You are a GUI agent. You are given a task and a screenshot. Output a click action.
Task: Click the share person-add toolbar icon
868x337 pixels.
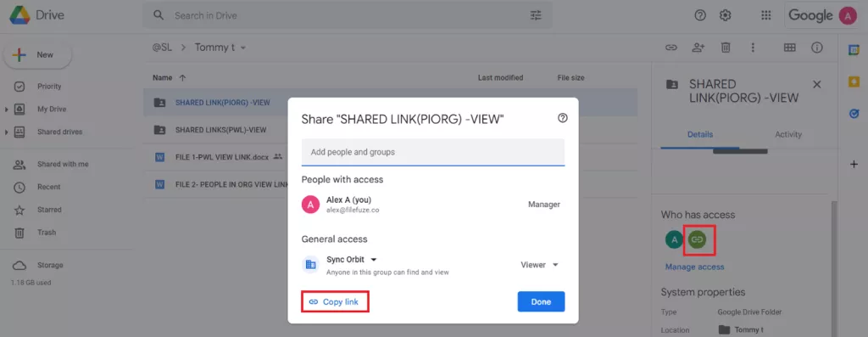698,48
